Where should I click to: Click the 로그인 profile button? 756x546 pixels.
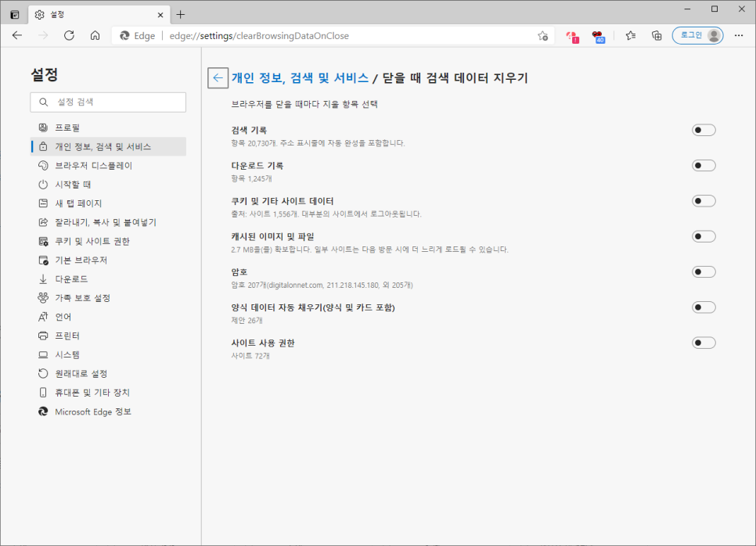click(x=697, y=35)
